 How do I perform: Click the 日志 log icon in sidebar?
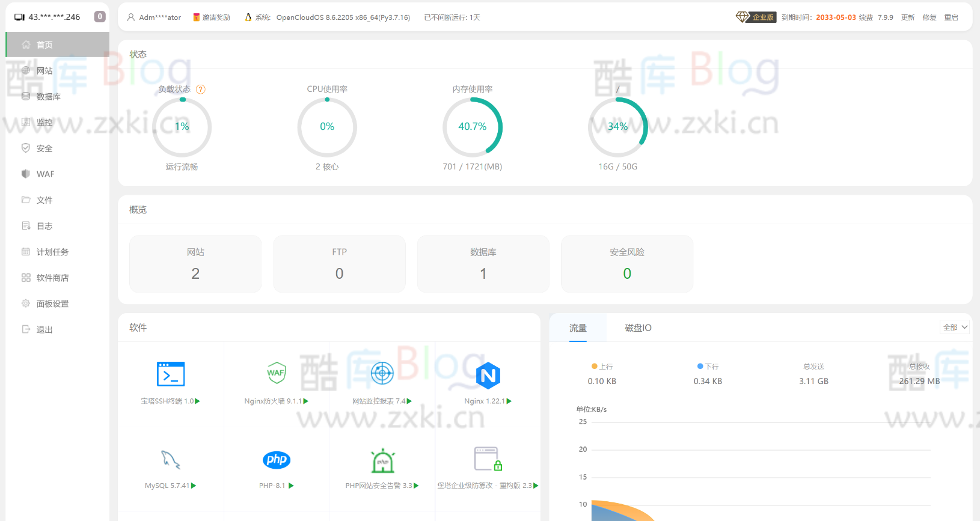[x=26, y=226]
